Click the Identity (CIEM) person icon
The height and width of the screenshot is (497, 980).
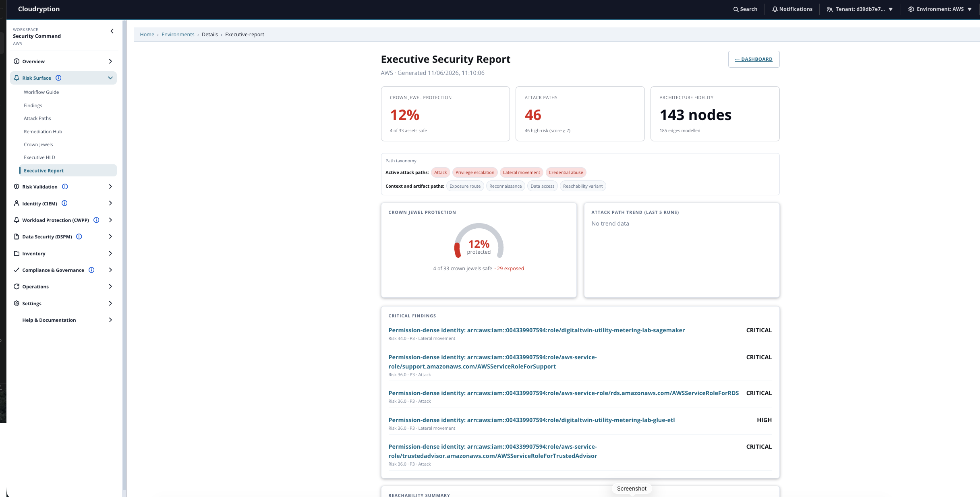pyautogui.click(x=17, y=203)
